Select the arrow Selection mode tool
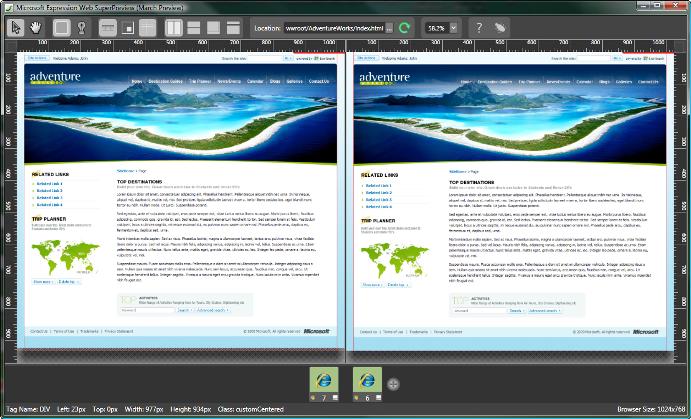This screenshot has height=419, width=691. [x=16, y=28]
